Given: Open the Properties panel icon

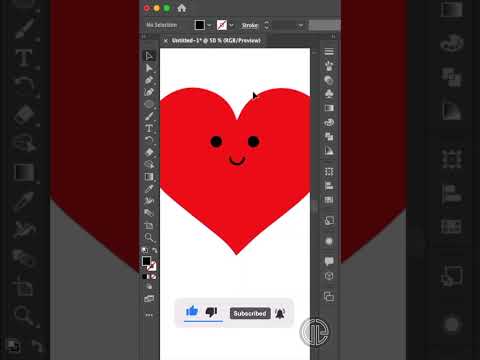Looking at the screenshot, I should 329,51.
